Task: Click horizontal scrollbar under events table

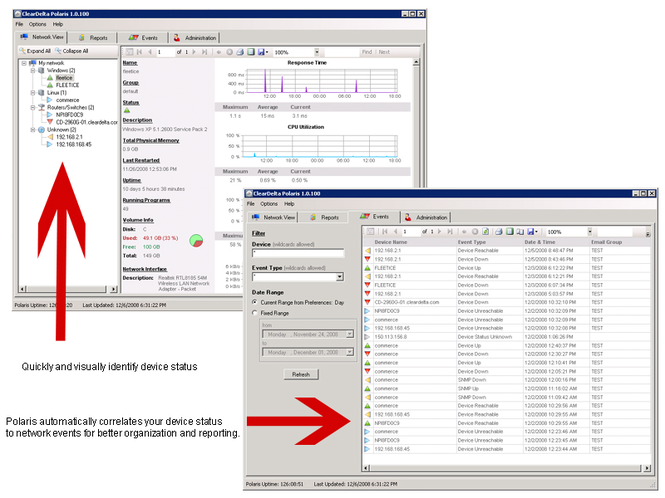Action: click(507, 468)
